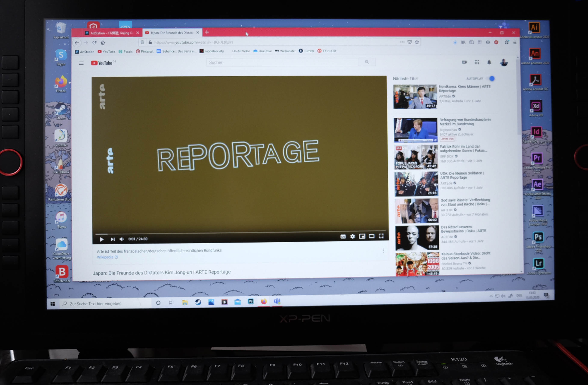Open File Explorer from taskbar
The width and height of the screenshot is (588, 385).
click(x=185, y=302)
